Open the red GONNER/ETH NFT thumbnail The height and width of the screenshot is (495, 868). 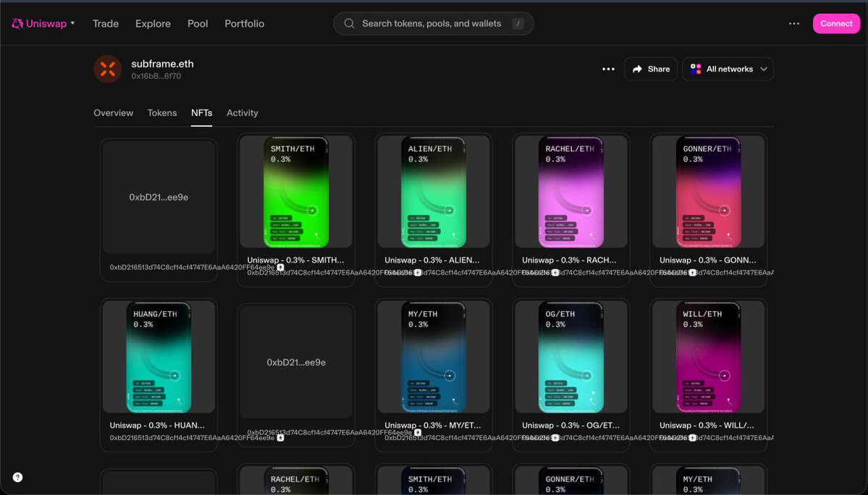[709, 192]
